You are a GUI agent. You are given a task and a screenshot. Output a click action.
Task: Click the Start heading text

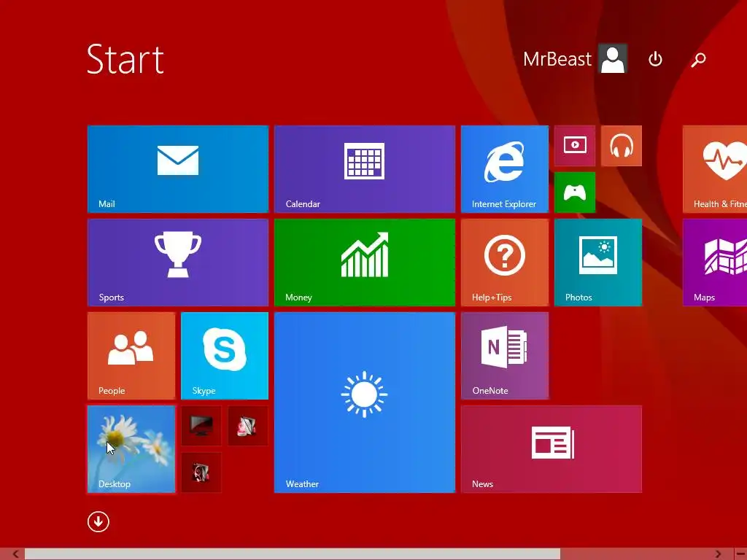(x=125, y=59)
